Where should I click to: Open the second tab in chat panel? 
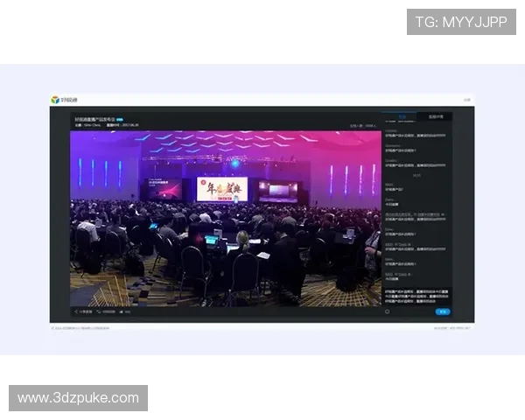435,115
